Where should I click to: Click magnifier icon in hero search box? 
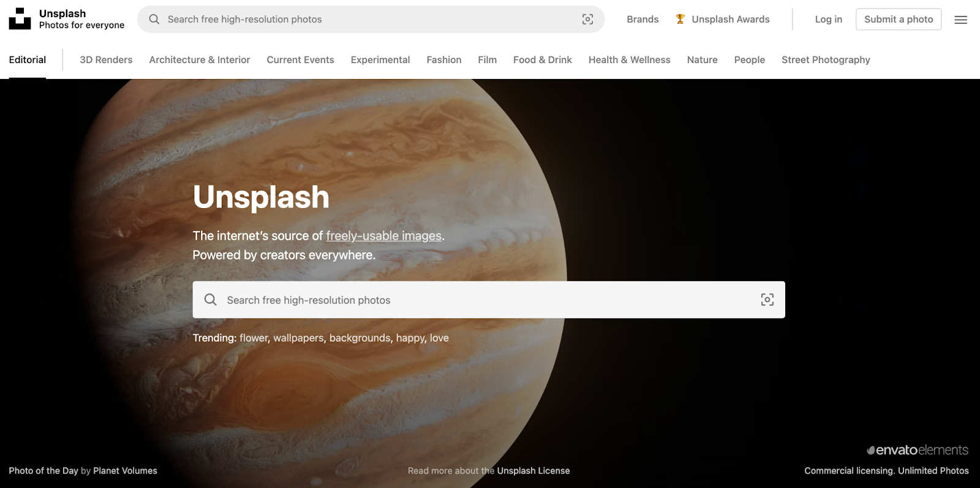(210, 299)
